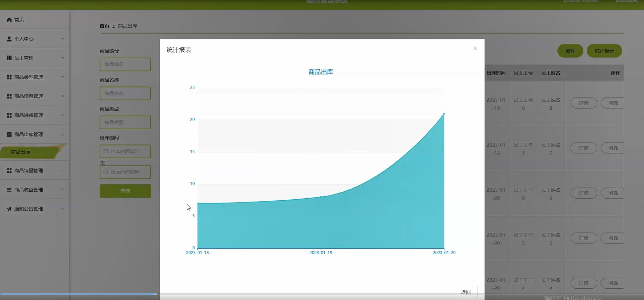Click the chart data point at 2023-01-19
The height and width of the screenshot is (300, 644).
321,197
